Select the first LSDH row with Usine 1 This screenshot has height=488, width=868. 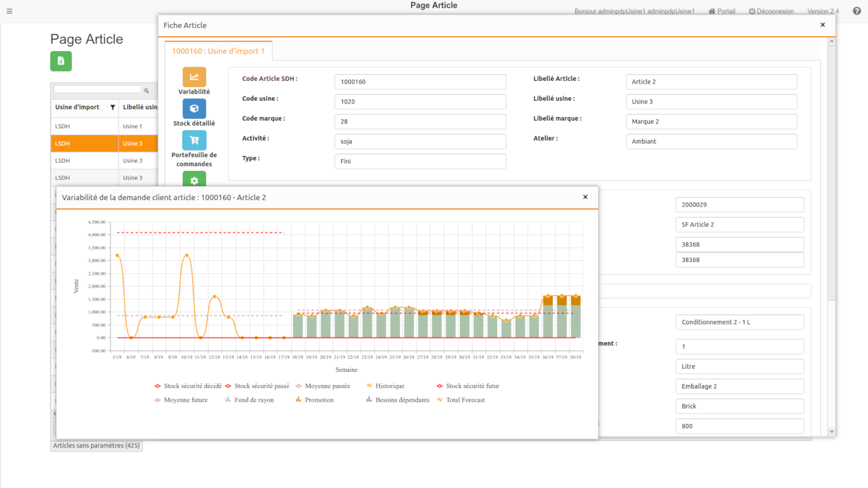click(x=104, y=127)
